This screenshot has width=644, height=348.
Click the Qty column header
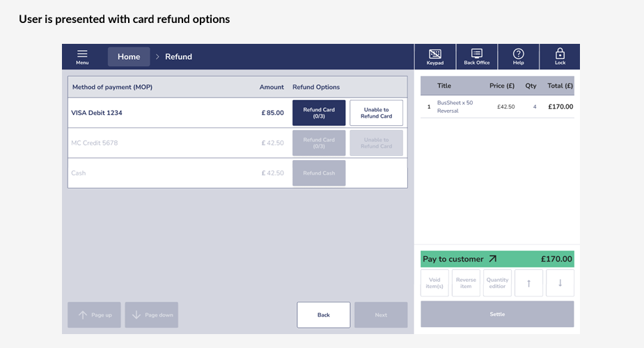(531, 86)
